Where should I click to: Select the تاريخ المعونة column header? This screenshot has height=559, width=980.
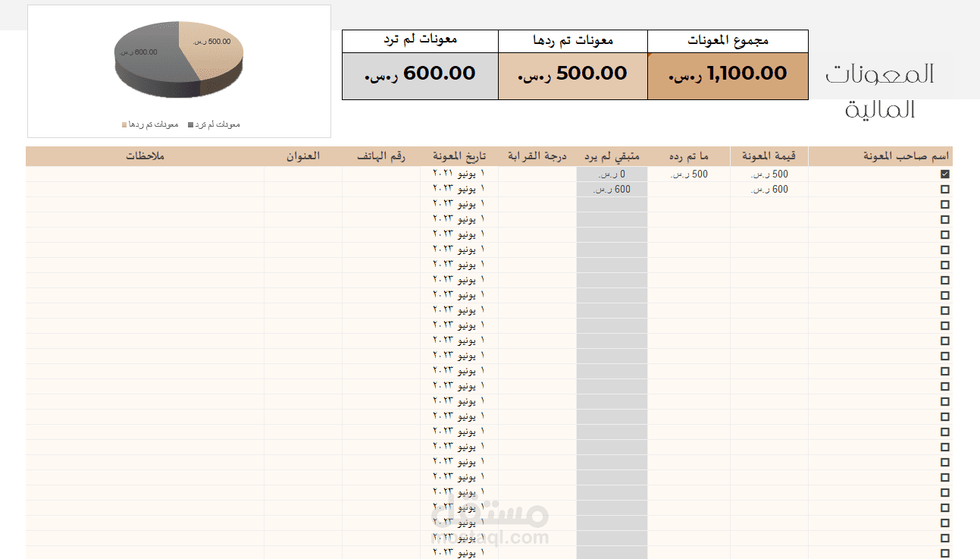459,156
